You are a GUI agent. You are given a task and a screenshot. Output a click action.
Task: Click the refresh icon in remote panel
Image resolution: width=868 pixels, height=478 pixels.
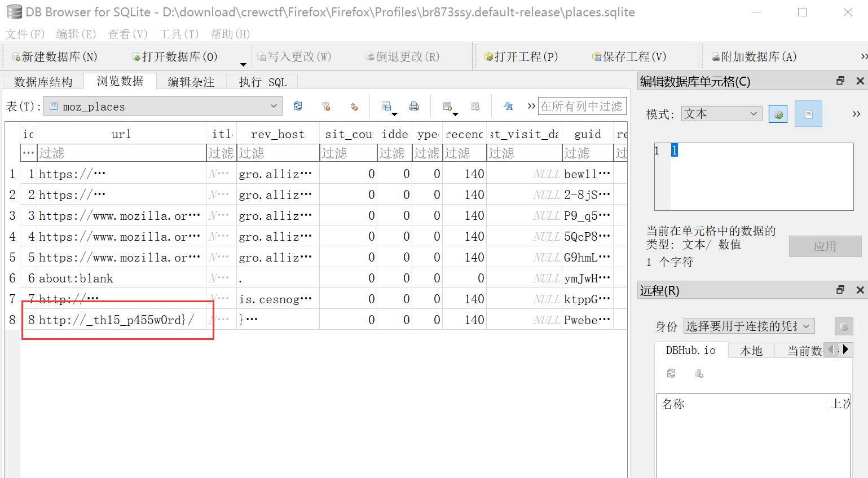pos(671,373)
